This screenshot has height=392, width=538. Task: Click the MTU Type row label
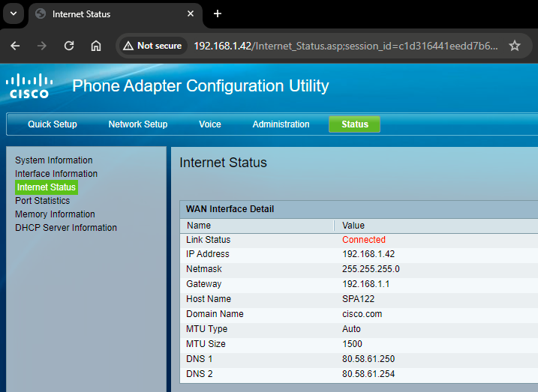tap(206, 329)
